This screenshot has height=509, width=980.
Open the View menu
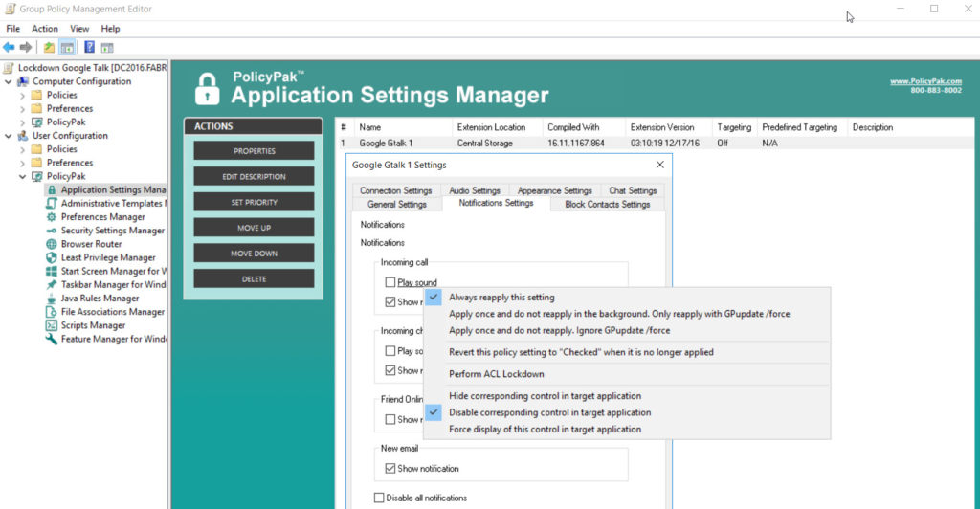click(79, 29)
